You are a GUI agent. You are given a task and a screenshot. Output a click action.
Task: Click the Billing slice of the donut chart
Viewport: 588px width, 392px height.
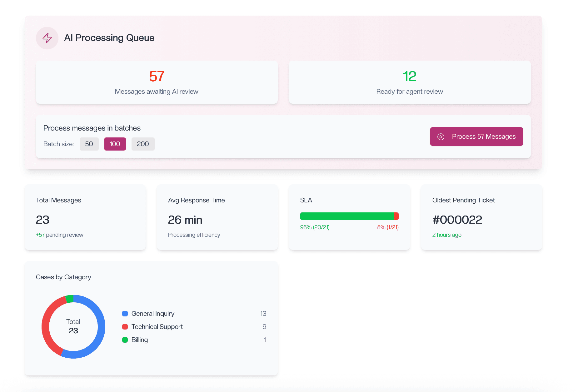(69, 298)
